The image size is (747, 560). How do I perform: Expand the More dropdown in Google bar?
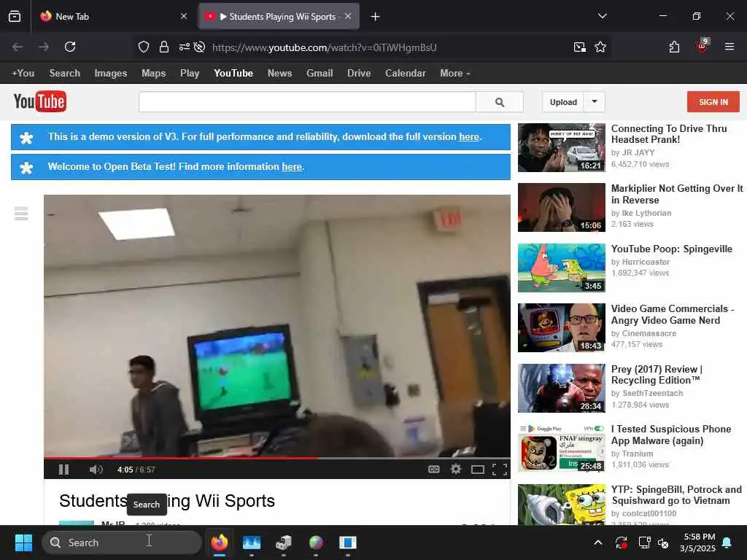pos(455,74)
